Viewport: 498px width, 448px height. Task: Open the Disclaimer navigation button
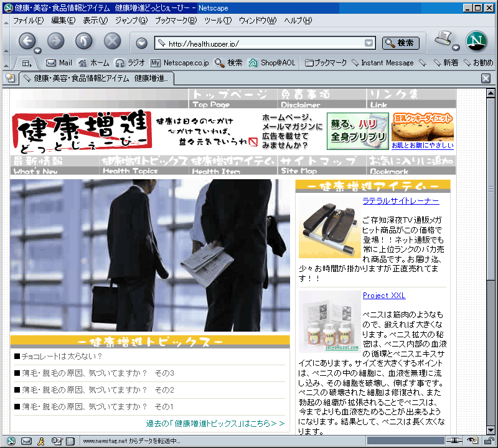322,98
